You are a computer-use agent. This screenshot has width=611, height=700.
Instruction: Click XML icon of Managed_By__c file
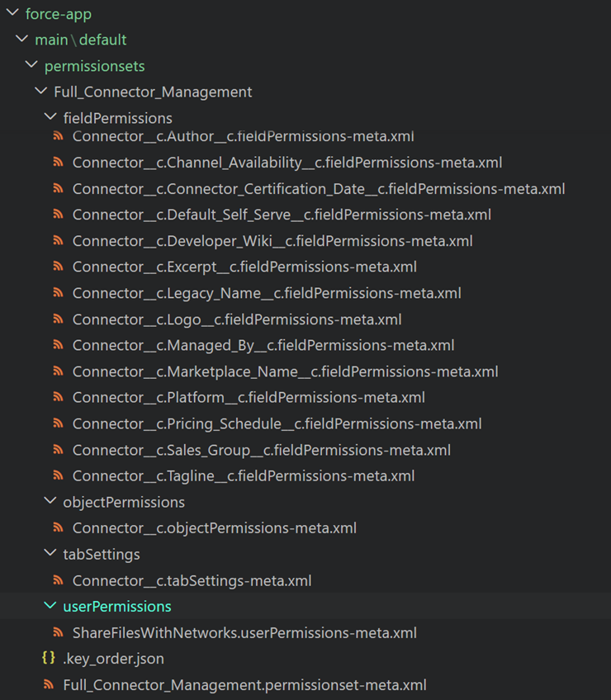[58, 345]
